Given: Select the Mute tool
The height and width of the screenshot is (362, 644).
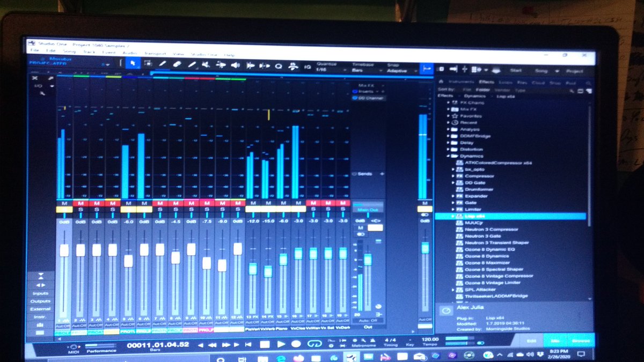Looking at the screenshot, I should (206, 65).
